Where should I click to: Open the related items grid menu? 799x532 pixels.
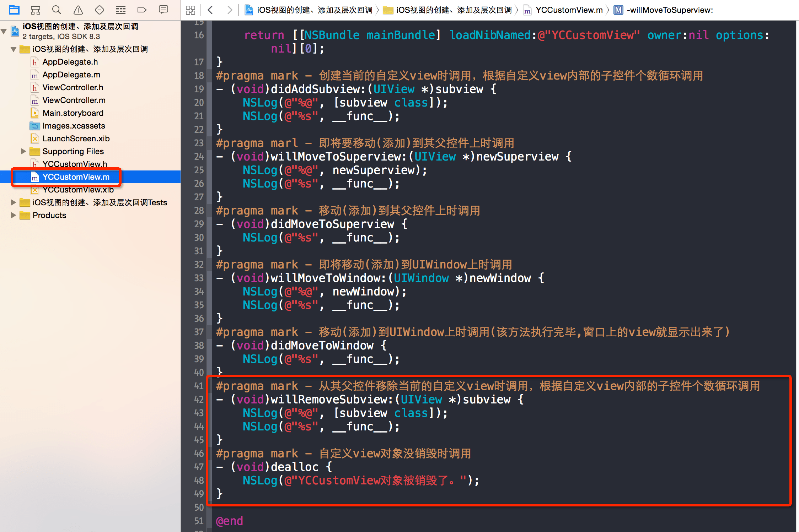tap(191, 10)
